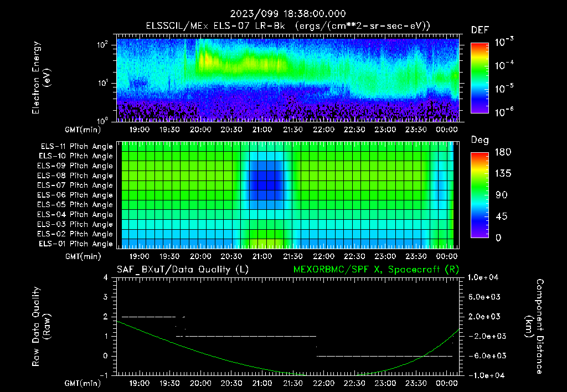Image resolution: width=567 pixels, height=392 pixels.
Task: Click the DEF colorbar heading
Action: [x=480, y=30]
